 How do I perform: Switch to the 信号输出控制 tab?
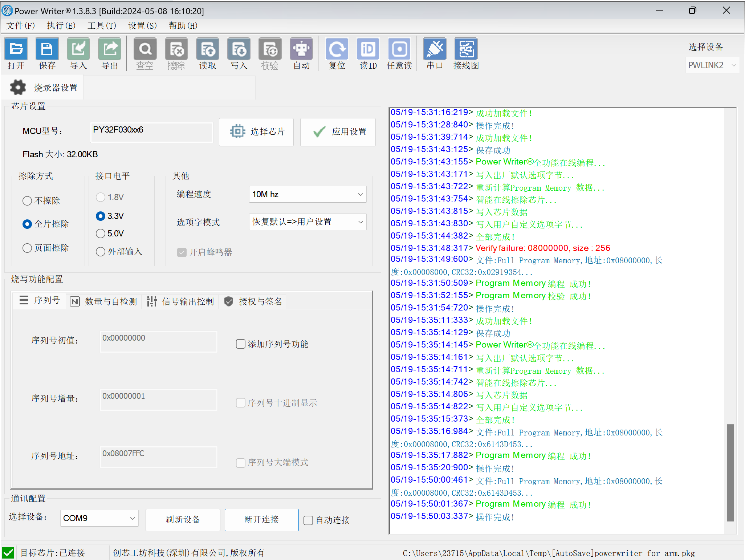point(181,301)
